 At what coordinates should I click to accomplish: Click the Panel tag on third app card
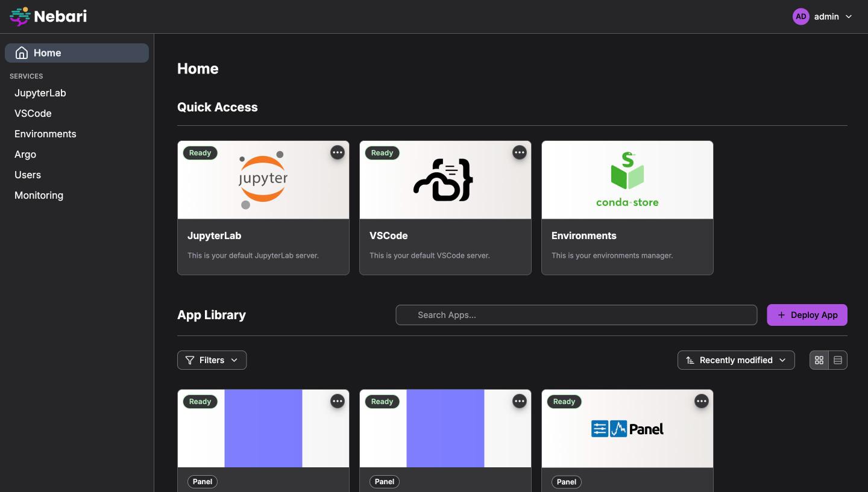(x=567, y=482)
